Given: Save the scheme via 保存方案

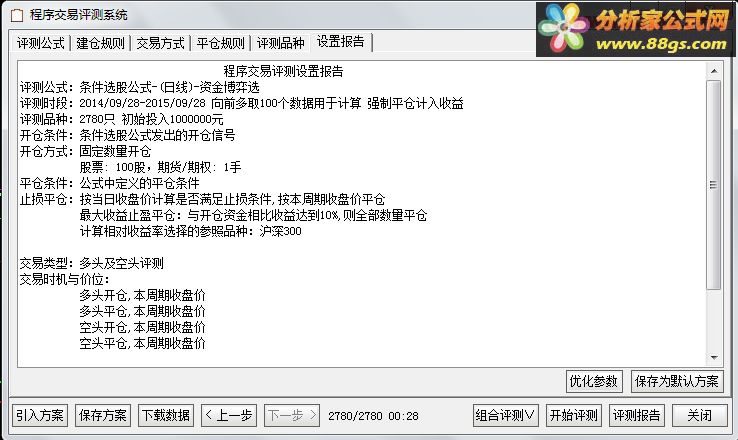Looking at the screenshot, I should click(x=103, y=416).
